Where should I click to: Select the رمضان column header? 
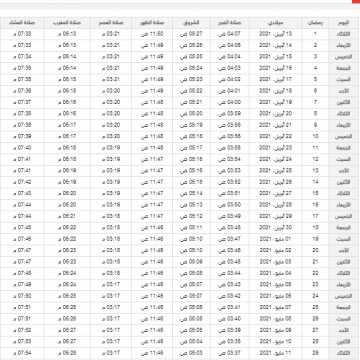tap(315, 23)
